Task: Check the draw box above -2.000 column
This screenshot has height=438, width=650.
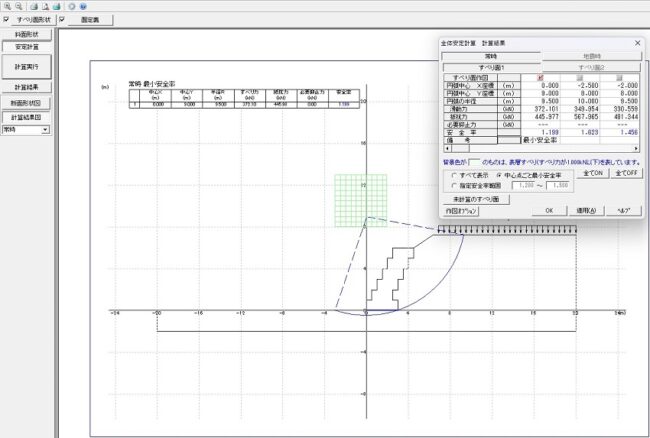Action: pyautogui.click(x=619, y=77)
